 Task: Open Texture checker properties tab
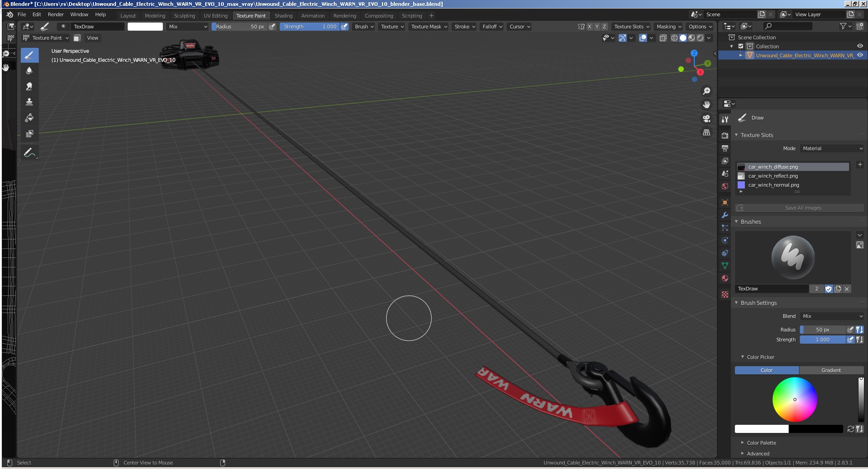tap(725, 294)
